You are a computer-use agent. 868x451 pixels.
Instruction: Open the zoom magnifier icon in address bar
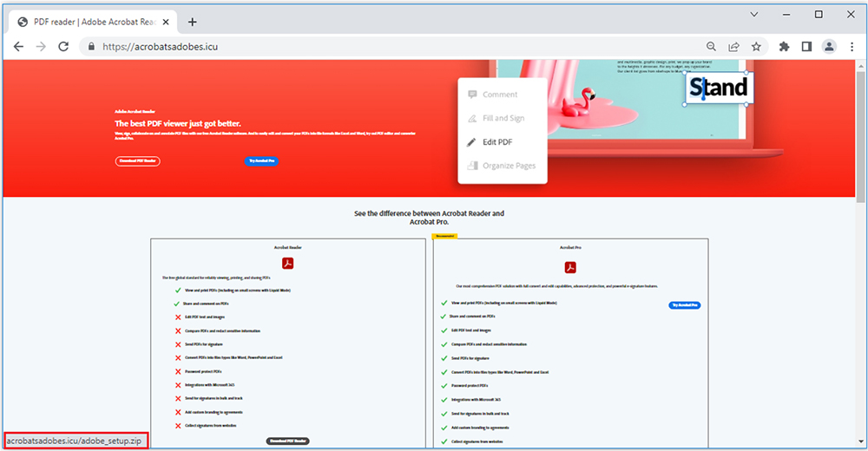click(712, 47)
